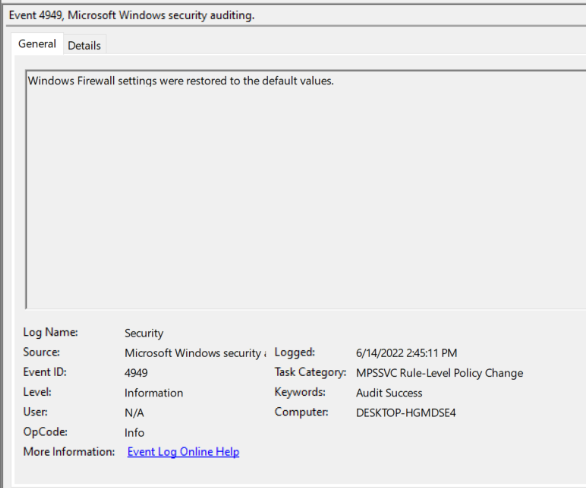
Task: Click the Keywords label
Action: pyautogui.click(x=300, y=392)
